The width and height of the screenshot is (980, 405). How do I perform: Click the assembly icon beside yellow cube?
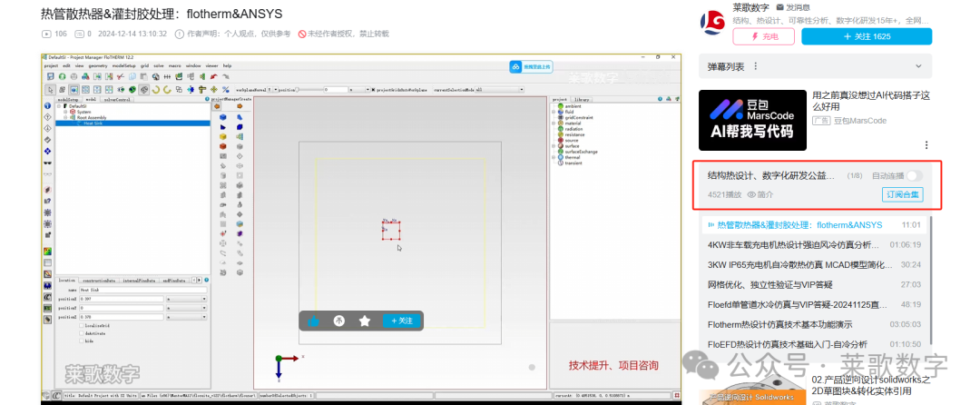[x=240, y=136]
